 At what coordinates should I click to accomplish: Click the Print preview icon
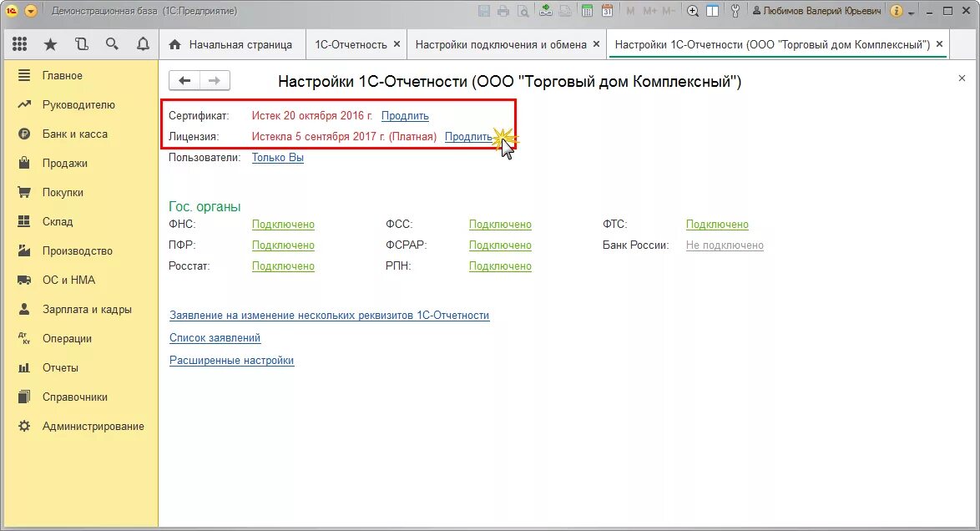click(x=523, y=11)
